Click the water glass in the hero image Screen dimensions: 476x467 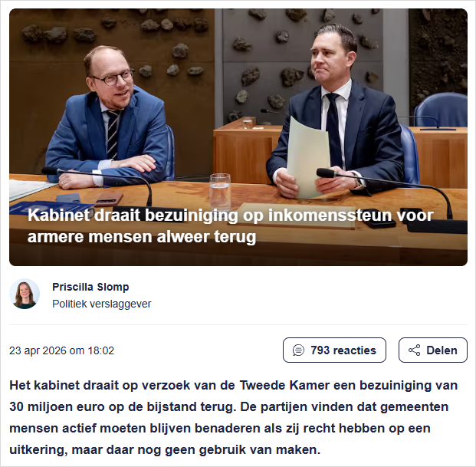pyautogui.click(x=220, y=192)
